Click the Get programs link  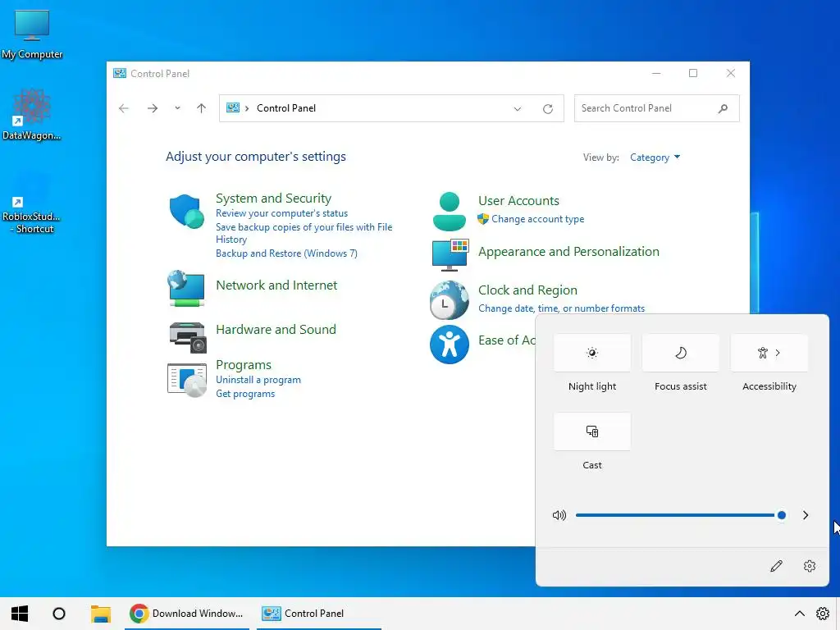tap(245, 394)
